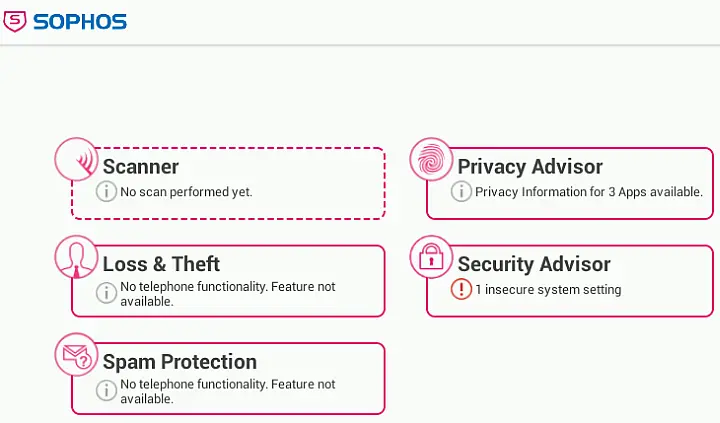Click the info icon under Privacy Advisor

pyautogui.click(x=461, y=191)
